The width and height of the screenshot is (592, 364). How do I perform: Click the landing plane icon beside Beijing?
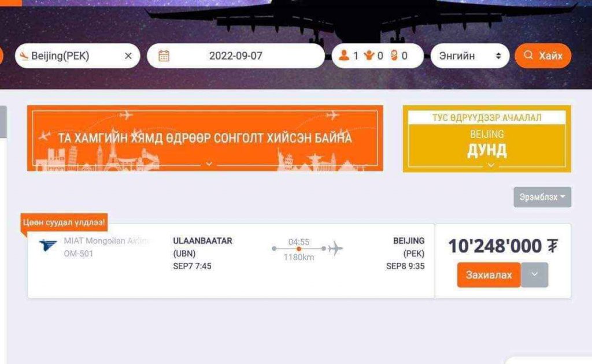click(24, 56)
